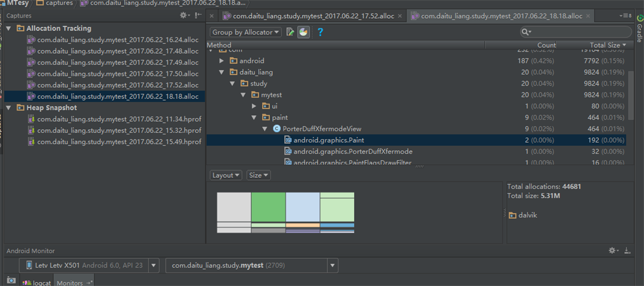644x286 pixels.
Task: Click the Allocation Tracking folder icon
Action: point(20,29)
